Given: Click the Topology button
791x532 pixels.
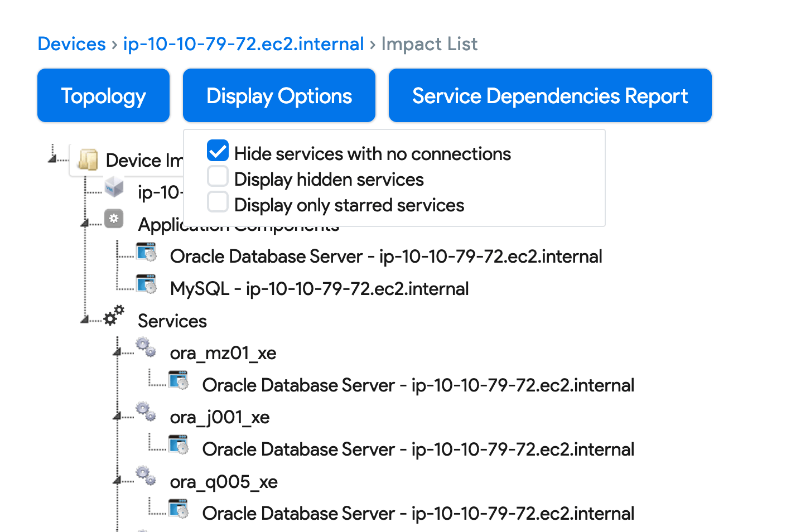Looking at the screenshot, I should click(103, 95).
